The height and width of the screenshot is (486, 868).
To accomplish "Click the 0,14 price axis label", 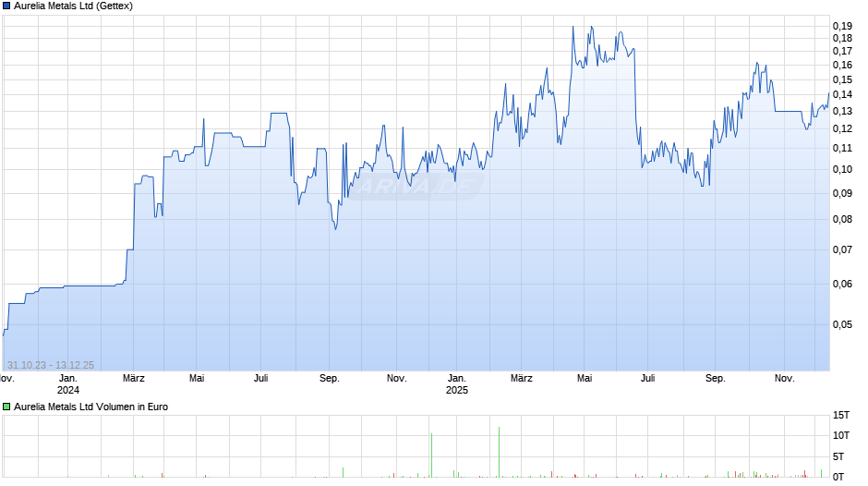I will [x=842, y=95].
